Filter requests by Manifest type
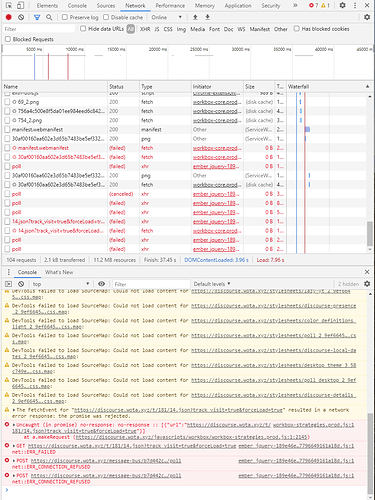The image size is (375, 500). pos(260,29)
